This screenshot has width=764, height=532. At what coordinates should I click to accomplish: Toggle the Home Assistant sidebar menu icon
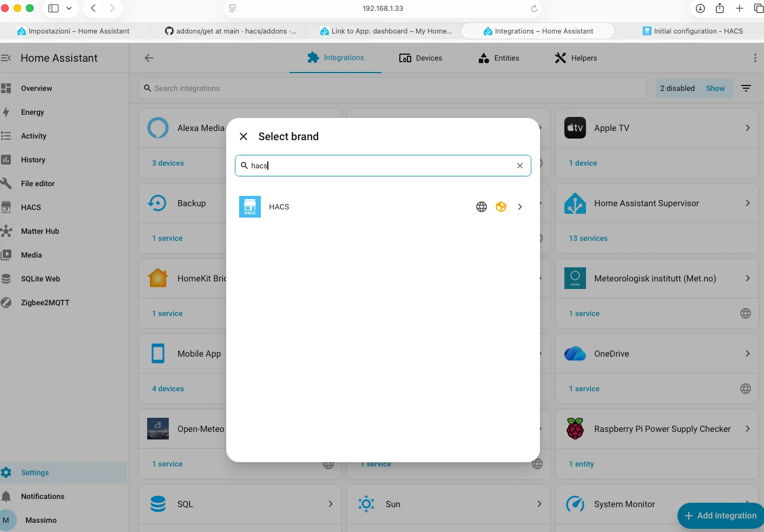click(x=6, y=58)
